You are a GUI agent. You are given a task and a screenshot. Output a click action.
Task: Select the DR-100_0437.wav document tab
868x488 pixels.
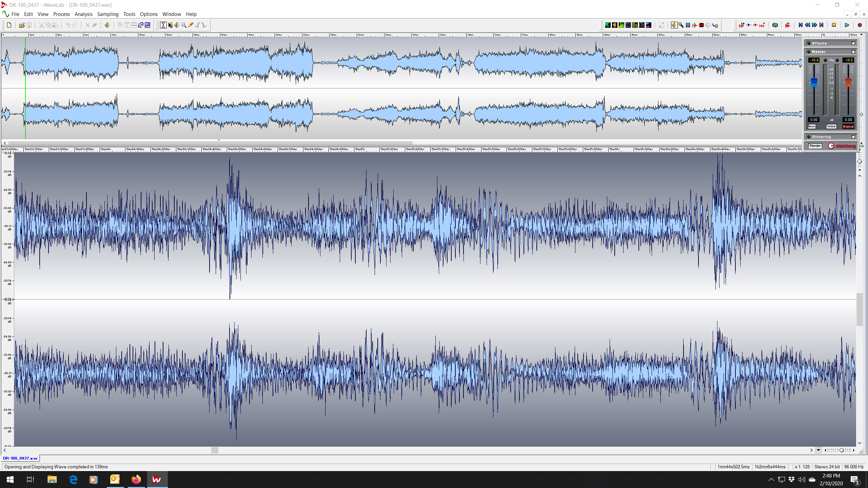tap(20, 458)
